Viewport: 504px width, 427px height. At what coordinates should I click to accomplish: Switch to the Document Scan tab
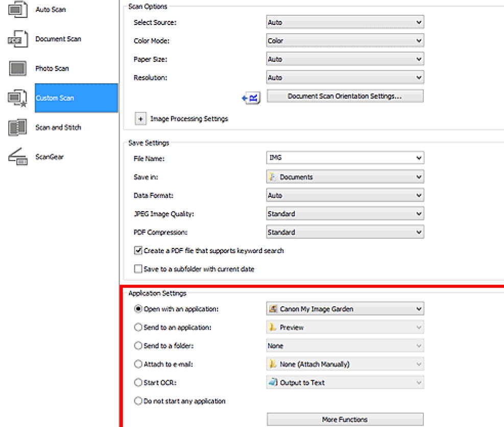click(58, 39)
